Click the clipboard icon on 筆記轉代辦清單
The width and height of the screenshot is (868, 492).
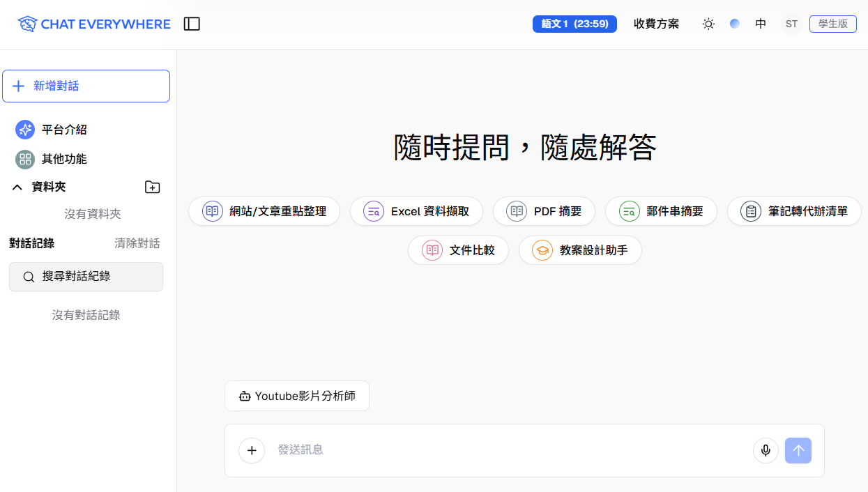click(751, 211)
